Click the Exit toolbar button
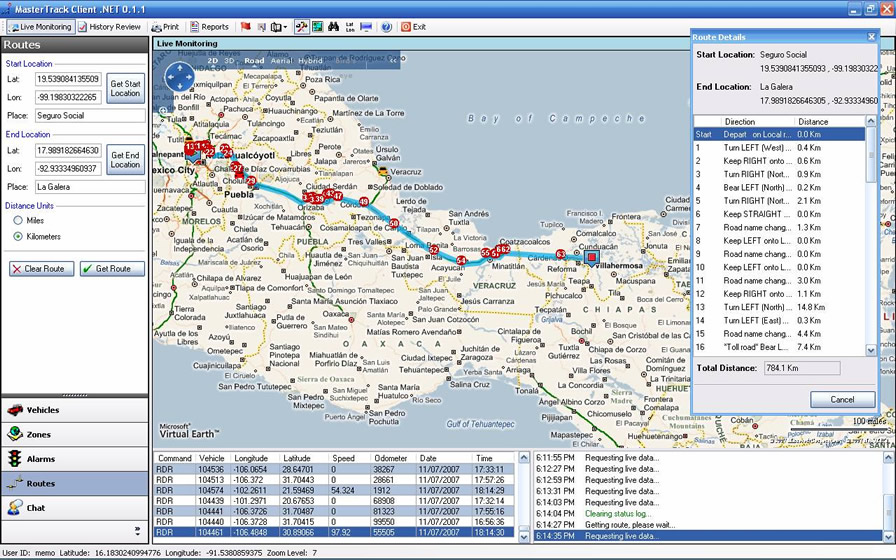 coord(413,27)
